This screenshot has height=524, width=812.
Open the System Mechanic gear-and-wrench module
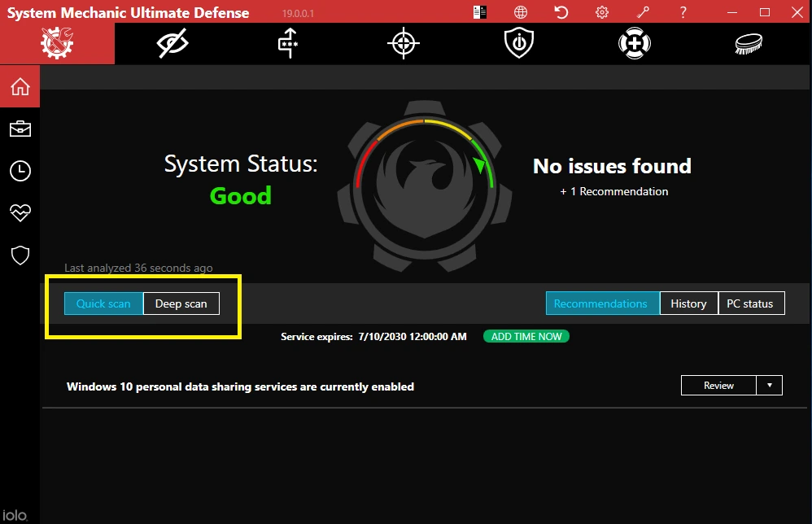[x=57, y=43]
